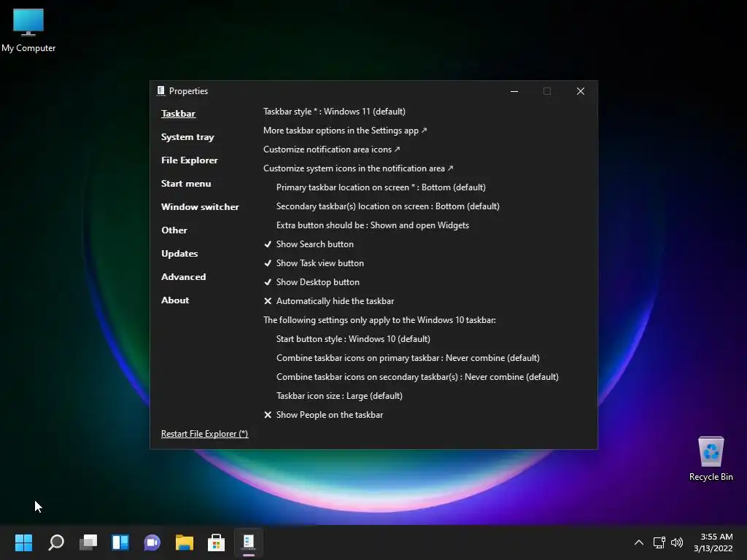Image resolution: width=747 pixels, height=560 pixels.
Task: Switch to the Other section
Action: 174,230
